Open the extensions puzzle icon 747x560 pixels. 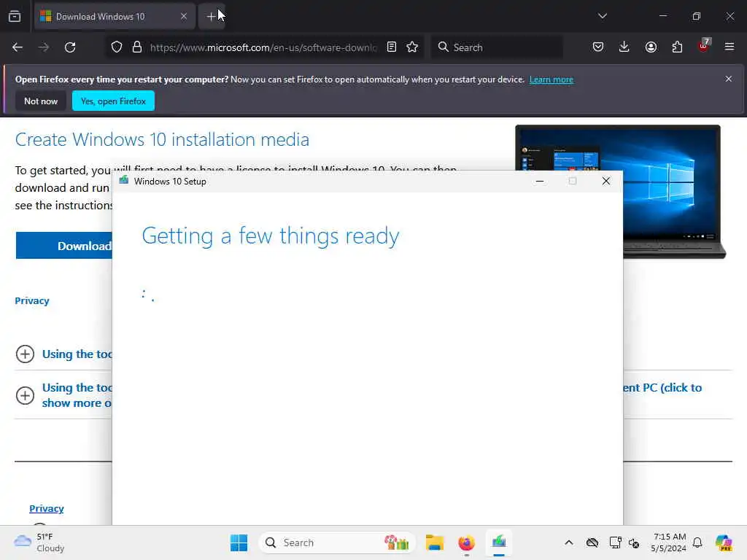(x=677, y=47)
